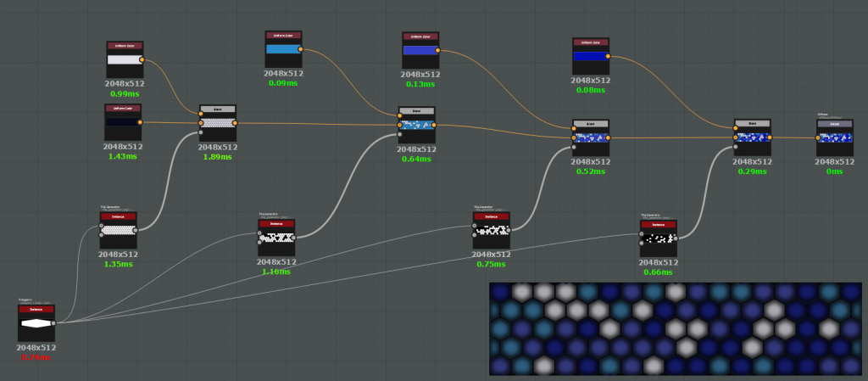Click the red 8.74ms timing label
This screenshot has height=381, width=868.
point(36,358)
